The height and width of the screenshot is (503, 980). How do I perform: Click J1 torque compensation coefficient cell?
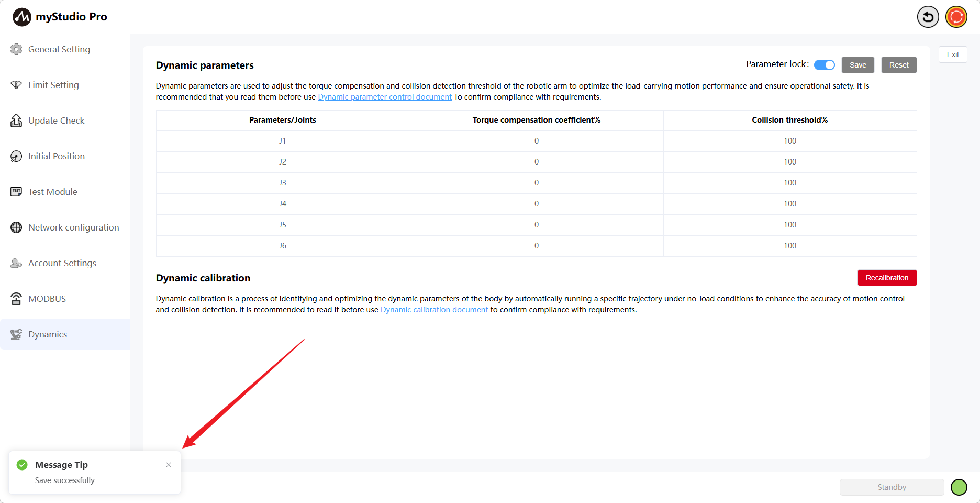536,141
